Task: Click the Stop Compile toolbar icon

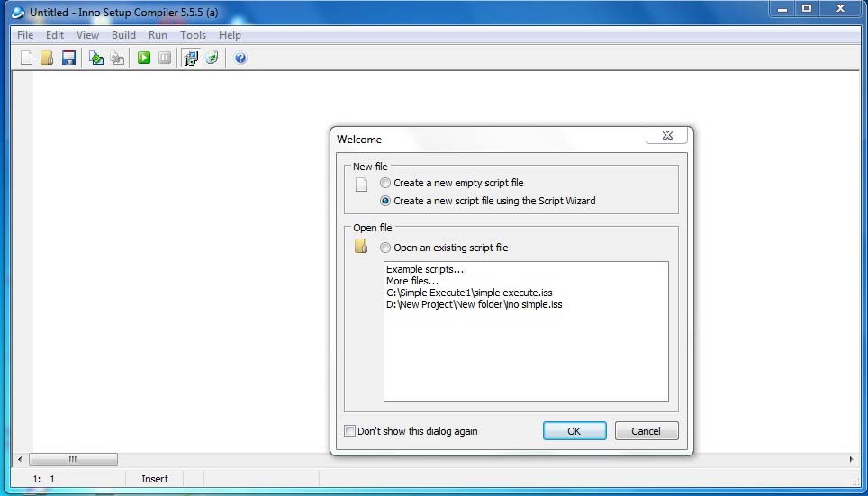Action: point(117,58)
